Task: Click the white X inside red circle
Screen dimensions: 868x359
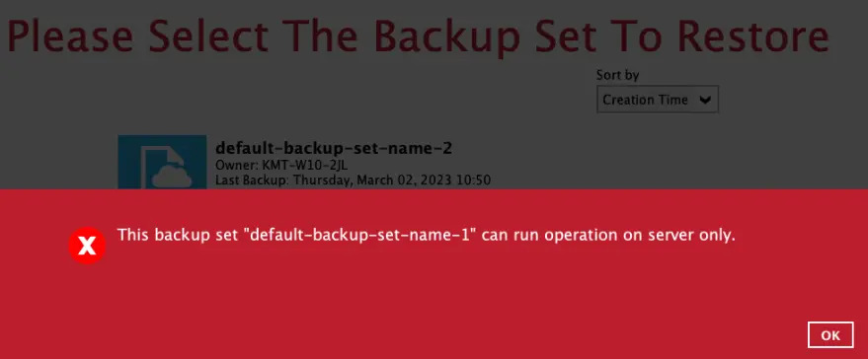Action: (x=87, y=247)
